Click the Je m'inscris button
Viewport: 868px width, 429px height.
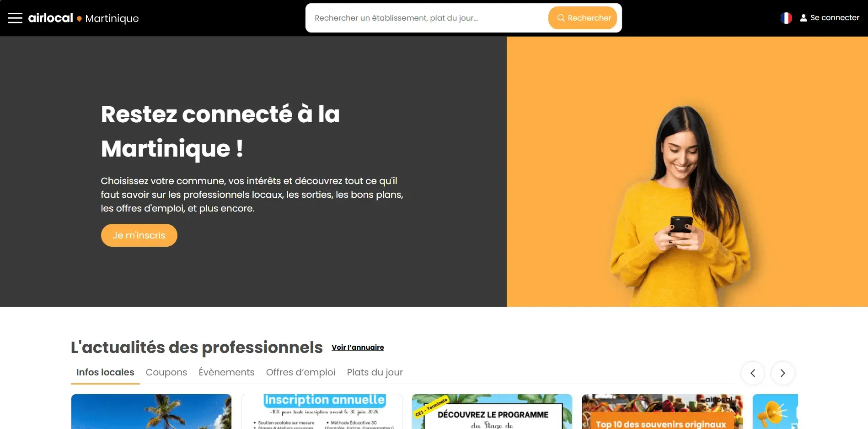click(x=139, y=235)
